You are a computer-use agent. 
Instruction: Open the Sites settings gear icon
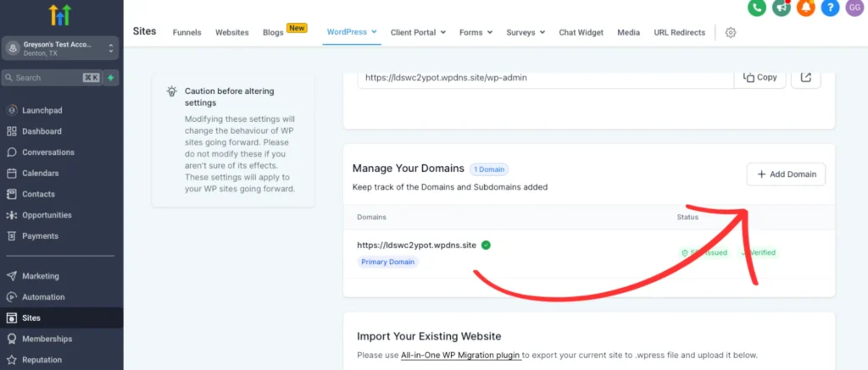pyautogui.click(x=730, y=33)
